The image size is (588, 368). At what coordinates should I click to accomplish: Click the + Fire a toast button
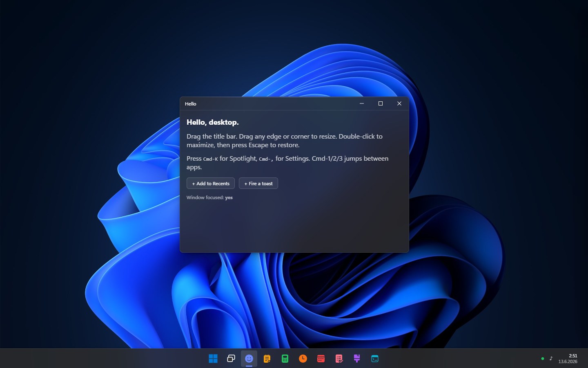pyautogui.click(x=258, y=183)
